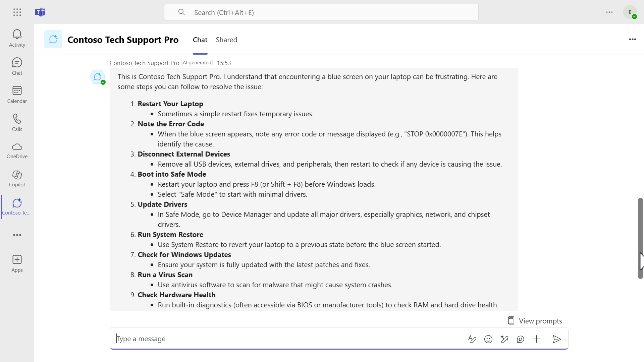Open attachment options with the plus icon
The image size is (644, 362).
(536, 339)
